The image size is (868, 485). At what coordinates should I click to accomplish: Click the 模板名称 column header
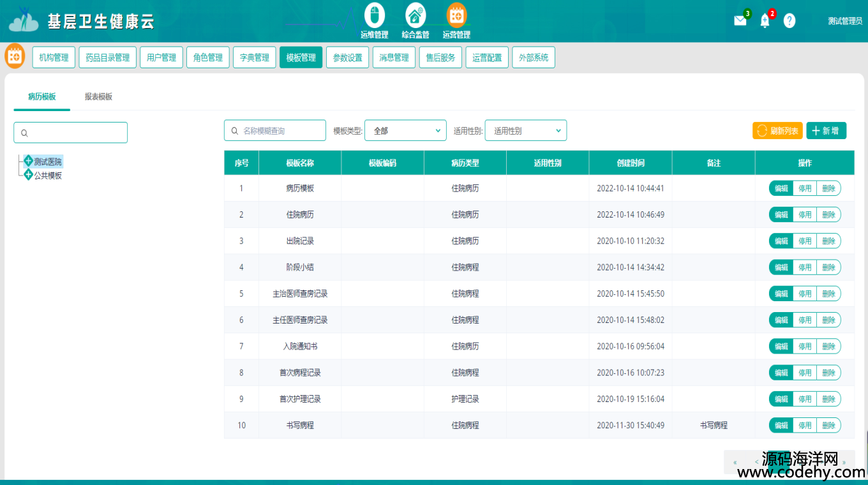coord(300,163)
